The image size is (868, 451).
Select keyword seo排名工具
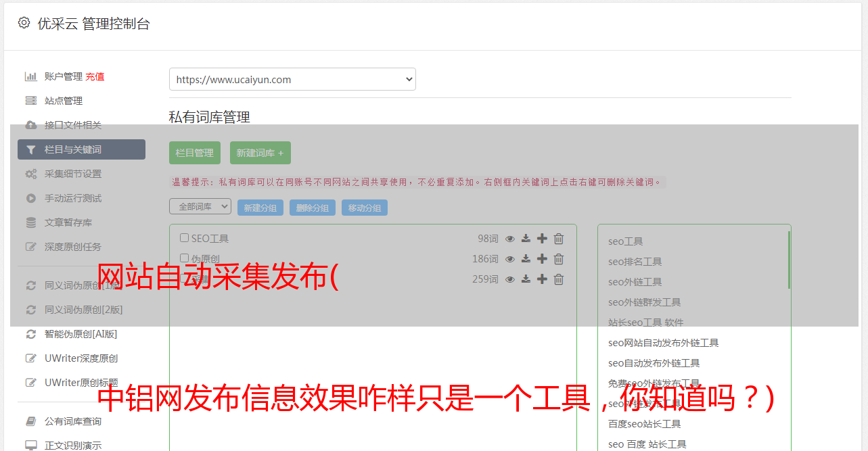635,262
